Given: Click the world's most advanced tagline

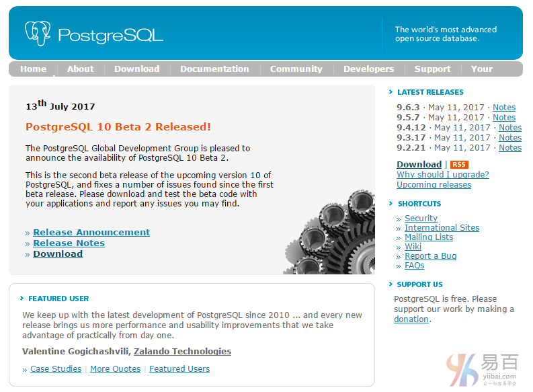Looking at the screenshot, I should (x=446, y=34).
